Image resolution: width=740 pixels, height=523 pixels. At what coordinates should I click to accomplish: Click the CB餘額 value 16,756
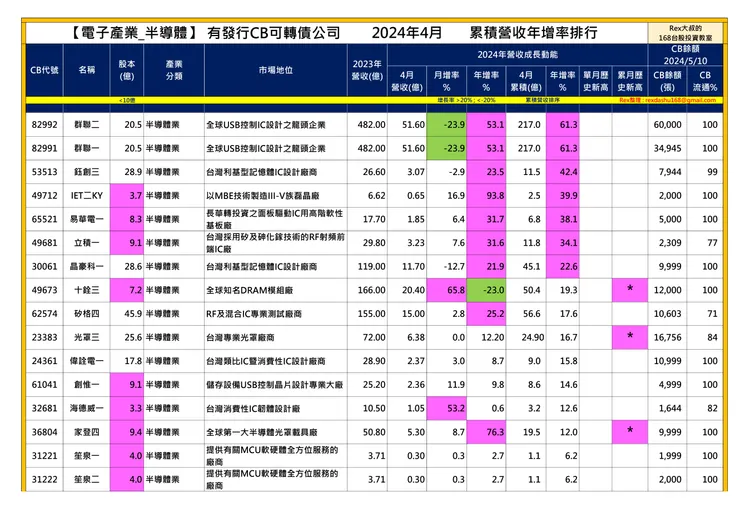click(x=667, y=337)
